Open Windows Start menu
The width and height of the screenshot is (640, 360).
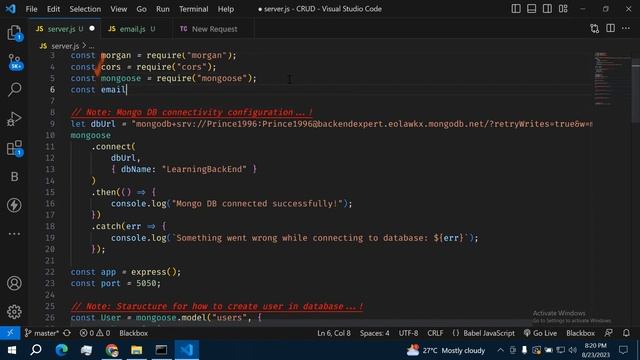tap(11, 350)
